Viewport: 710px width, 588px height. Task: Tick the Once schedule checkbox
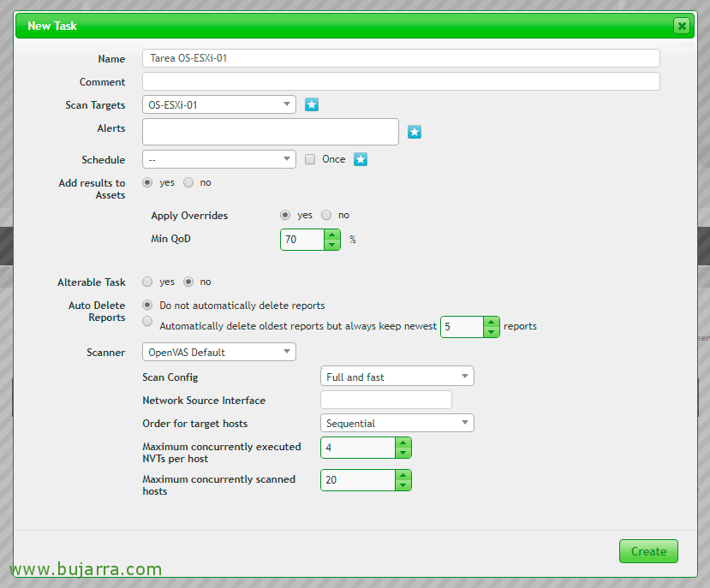pos(310,159)
